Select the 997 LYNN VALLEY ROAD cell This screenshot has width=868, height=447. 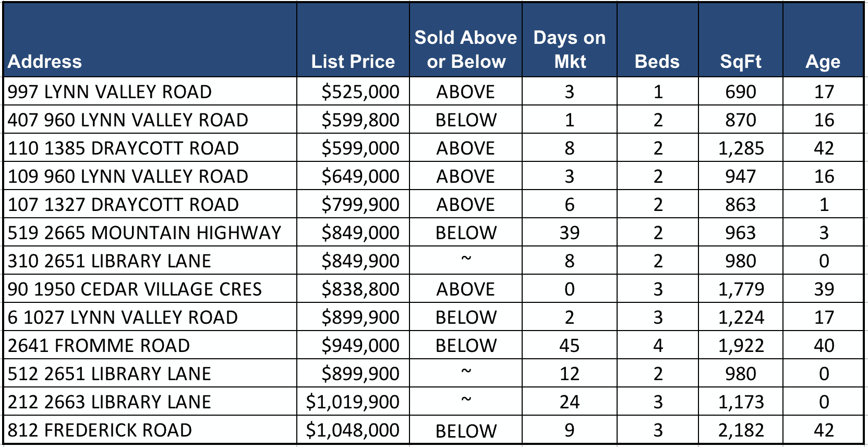(110, 92)
